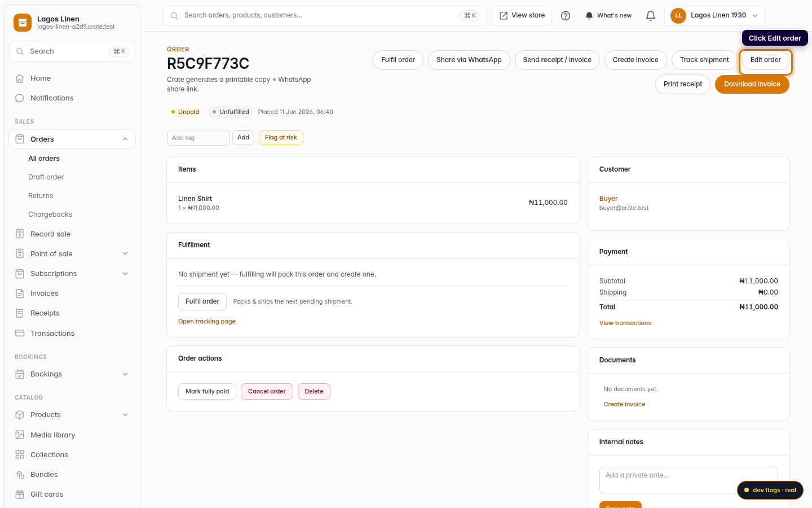Click the notification bell icon in top bar
Screen dimensions: 812x508
pyautogui.click(x=651, y=16)
